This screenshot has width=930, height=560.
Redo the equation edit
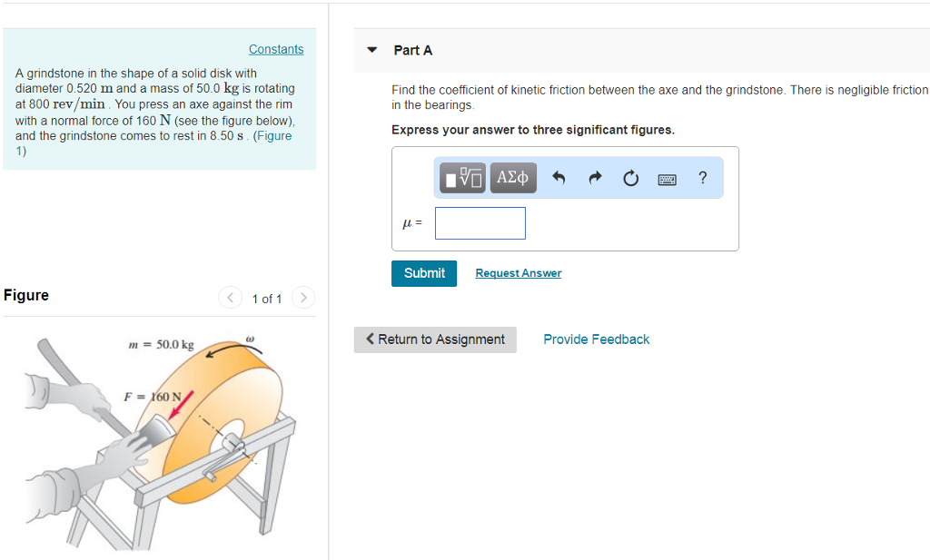coord(594,178)
